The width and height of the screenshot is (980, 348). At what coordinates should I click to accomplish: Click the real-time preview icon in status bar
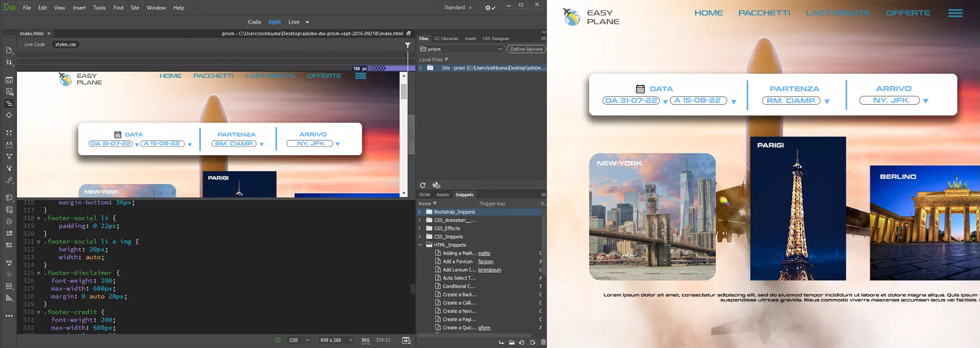pyautogui.click(x=406, y=340)
